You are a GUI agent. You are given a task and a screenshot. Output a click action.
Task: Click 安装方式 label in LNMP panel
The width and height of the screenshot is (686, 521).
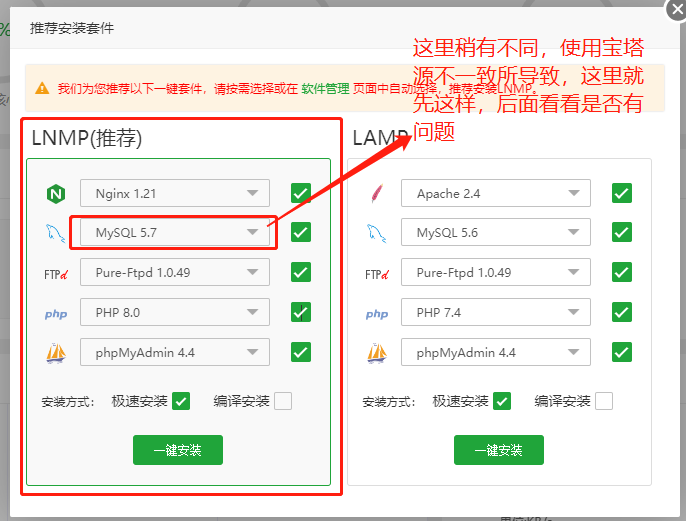click(x=68, y=402)
